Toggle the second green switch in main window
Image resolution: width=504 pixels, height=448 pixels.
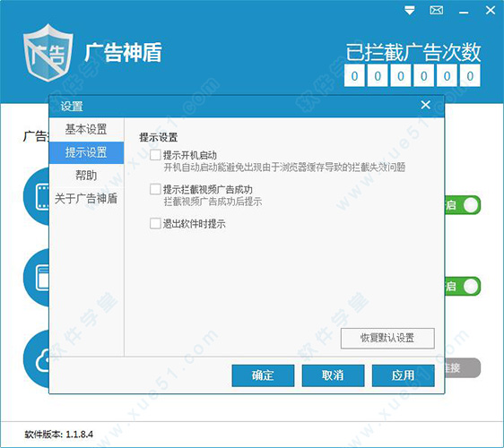pos(463,286)
